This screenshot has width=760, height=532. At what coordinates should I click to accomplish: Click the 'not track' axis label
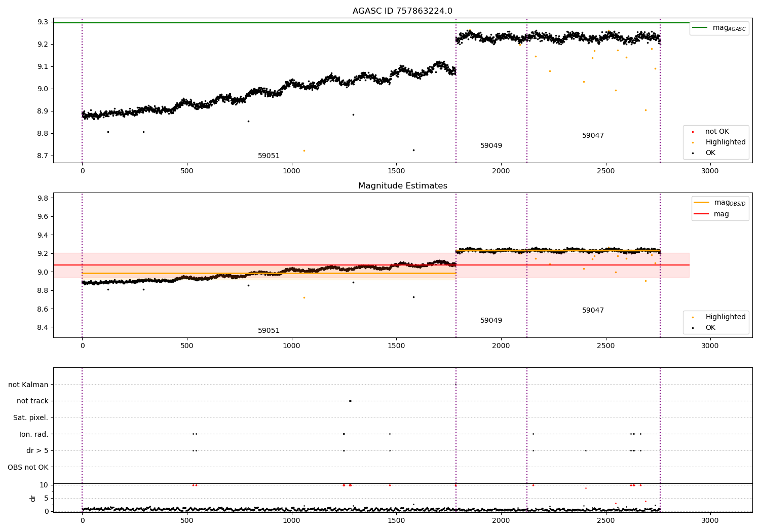point(32,401)
